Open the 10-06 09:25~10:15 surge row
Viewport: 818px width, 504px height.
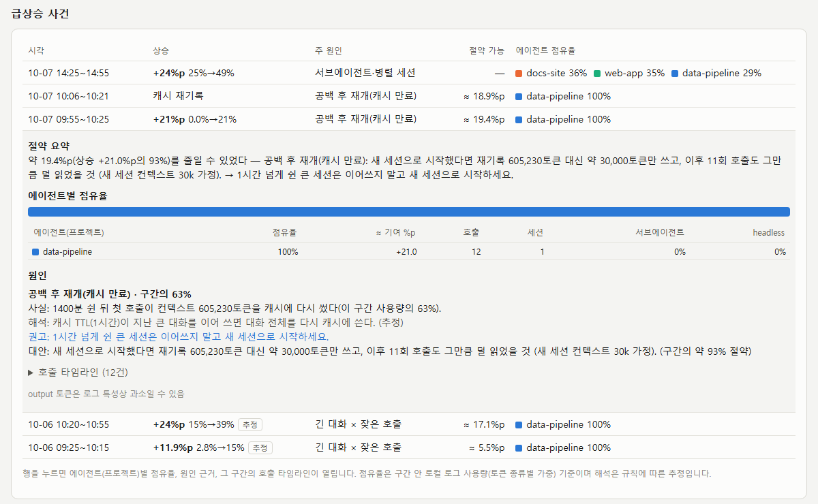point(409,447)
